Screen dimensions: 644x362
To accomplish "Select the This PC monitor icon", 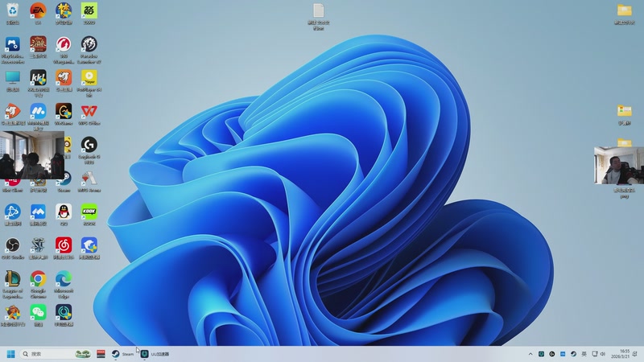I will (13, 81).
